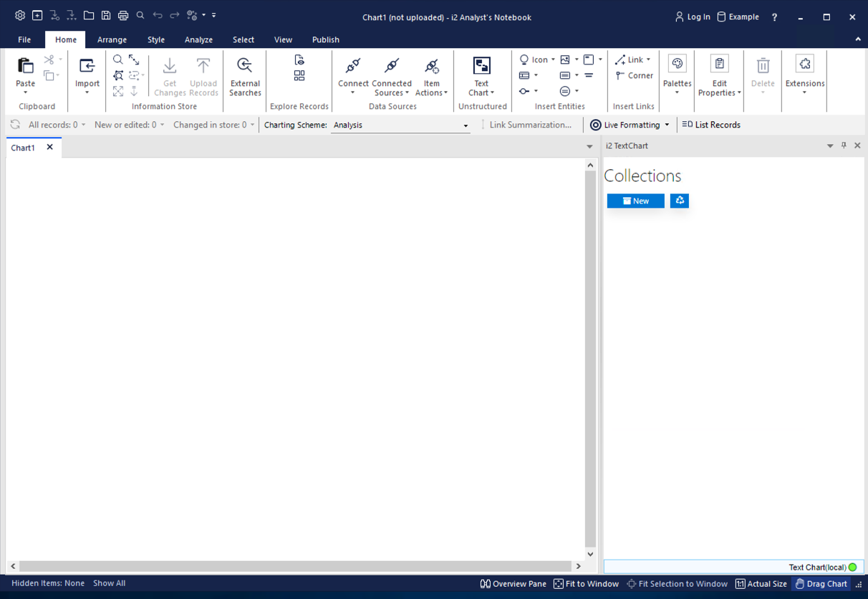Undo the last action

coord(158,15)
